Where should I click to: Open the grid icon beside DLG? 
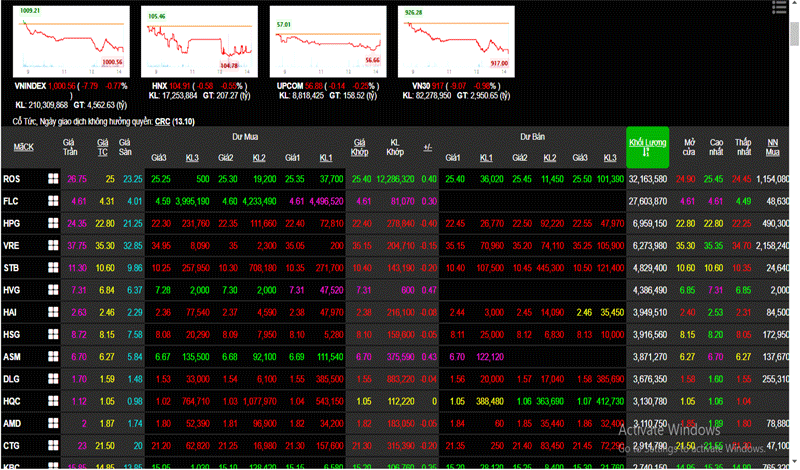click(x=53, y=379)
